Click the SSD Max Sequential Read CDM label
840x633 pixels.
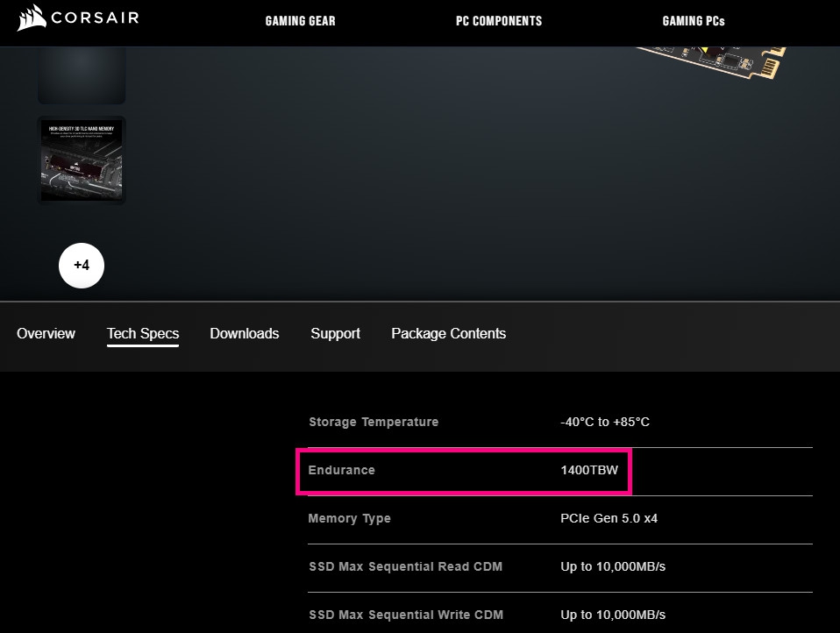coord(406,566)
